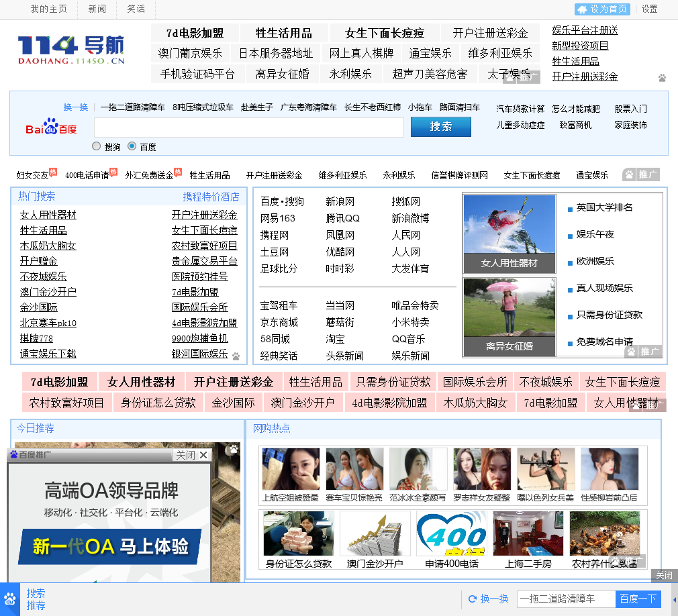This screenshot has height=616, width=678.
Task: Select the 搜狗 radio button
Action: [x=97, y=146]
